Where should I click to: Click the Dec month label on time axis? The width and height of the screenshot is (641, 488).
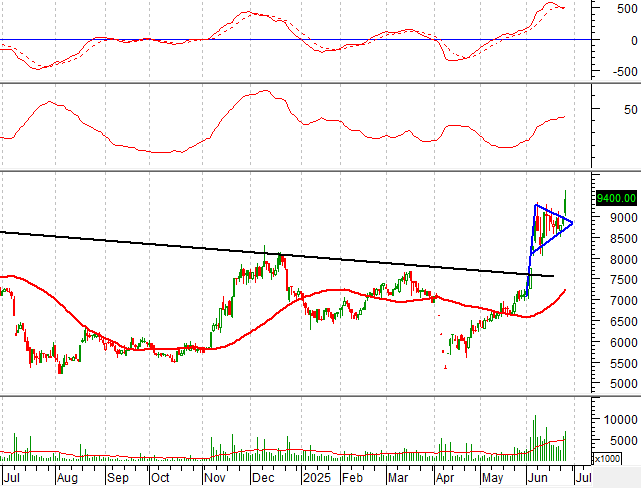pos(263,477)
